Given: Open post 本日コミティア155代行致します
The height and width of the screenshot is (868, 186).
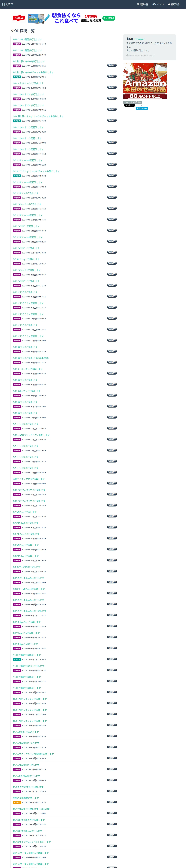Looking at the screenshot, I should [x=29, y=479].
